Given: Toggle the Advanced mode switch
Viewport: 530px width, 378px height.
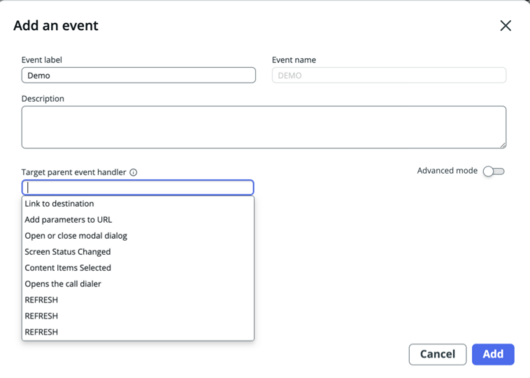Looking at the screenshot, I should tap(493, 171).
